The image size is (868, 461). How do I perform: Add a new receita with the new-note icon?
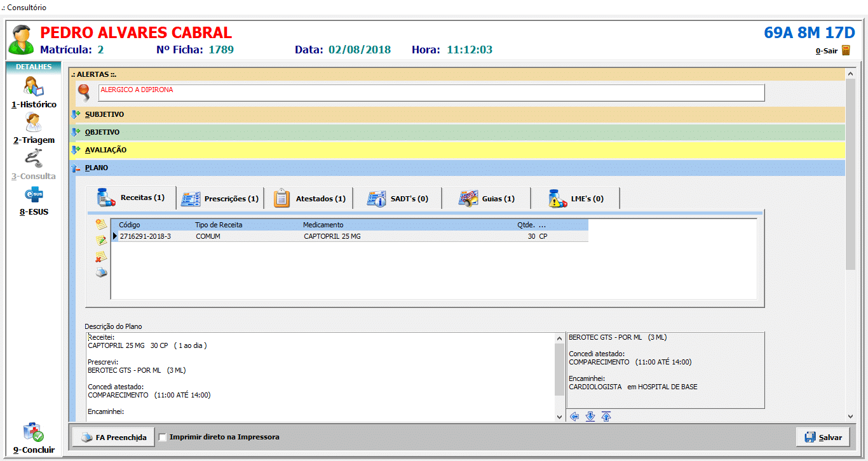[101, 224]
